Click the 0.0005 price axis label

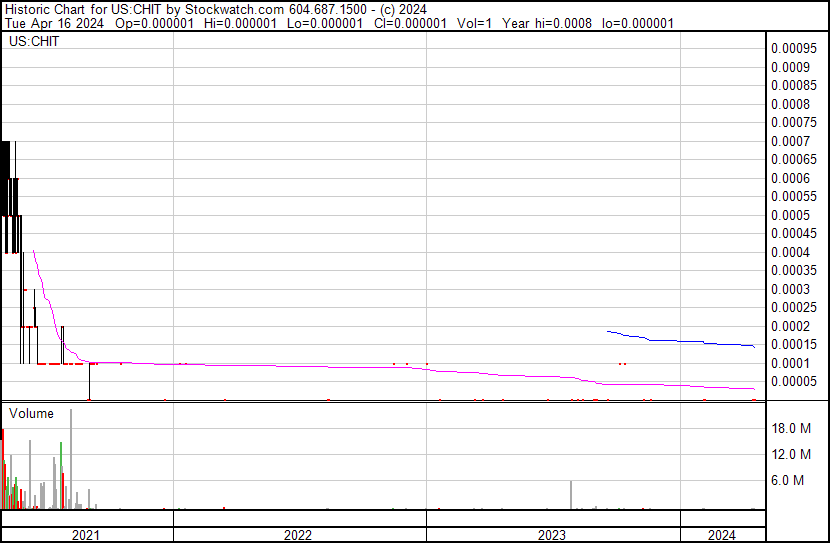point(790,215)
